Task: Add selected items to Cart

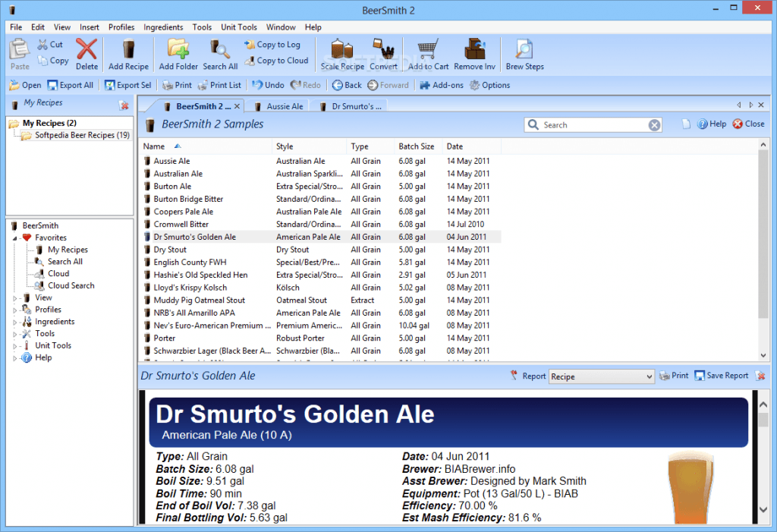Action: point(427,53)
